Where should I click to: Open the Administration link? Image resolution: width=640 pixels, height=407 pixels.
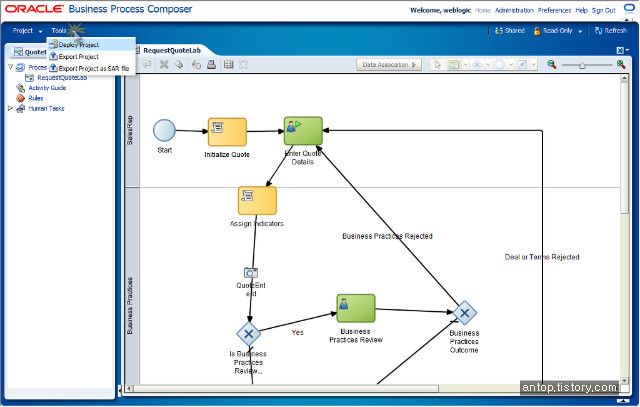(x=514, y=10)
